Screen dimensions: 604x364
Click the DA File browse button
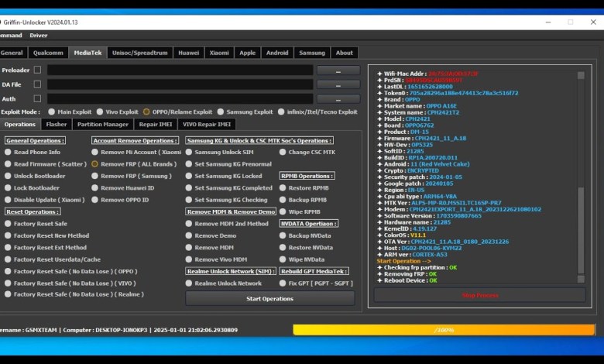coord(338,84)
